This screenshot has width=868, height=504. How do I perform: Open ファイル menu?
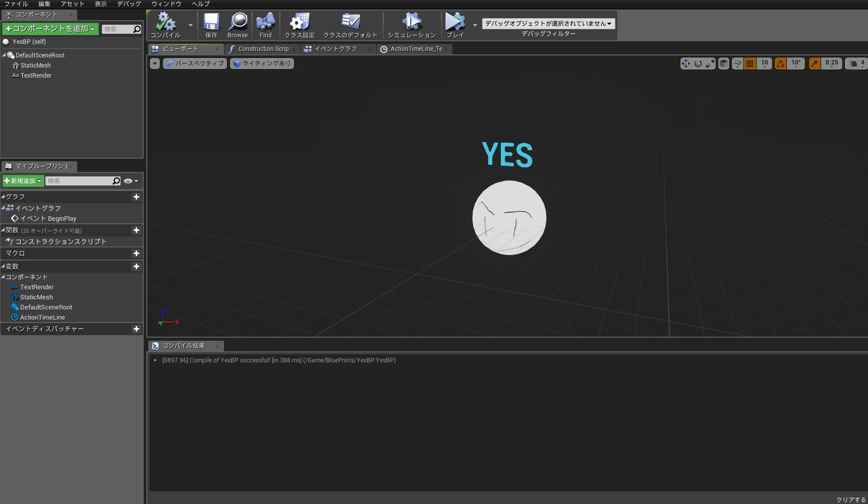pos(16,4)
